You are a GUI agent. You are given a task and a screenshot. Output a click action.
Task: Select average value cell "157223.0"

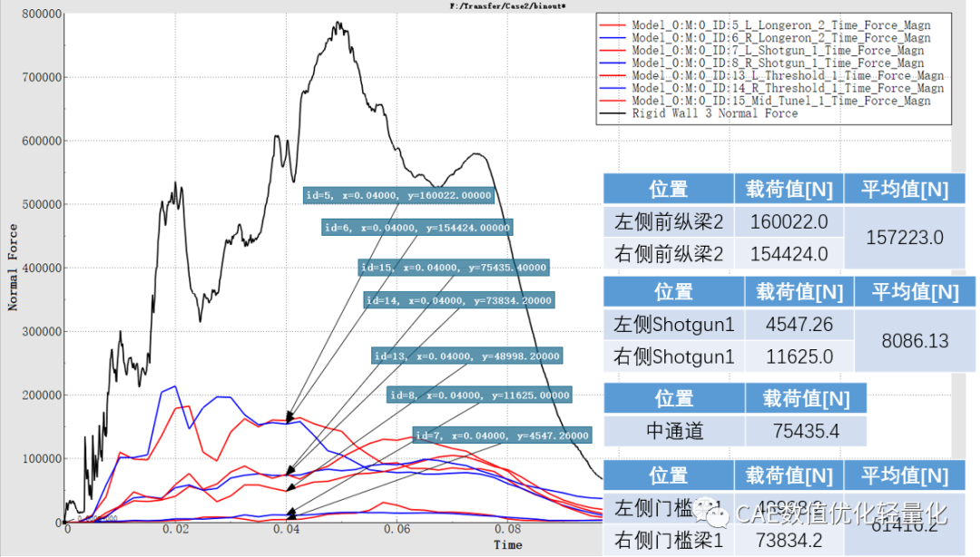coord(905,238)
